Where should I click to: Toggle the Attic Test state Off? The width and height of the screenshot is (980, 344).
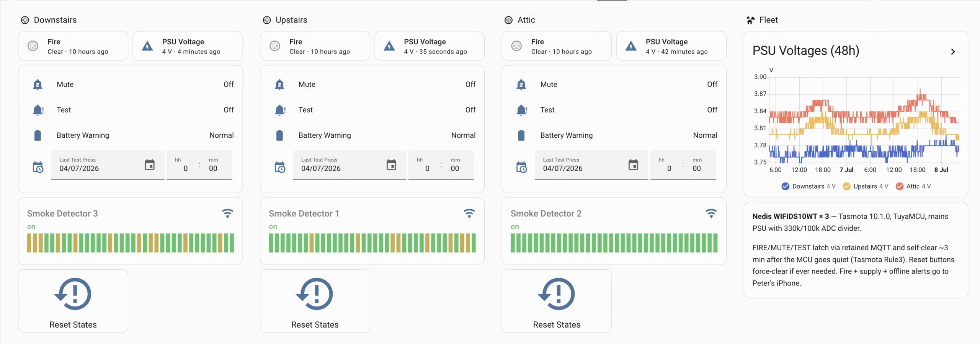tap(712, 110)
